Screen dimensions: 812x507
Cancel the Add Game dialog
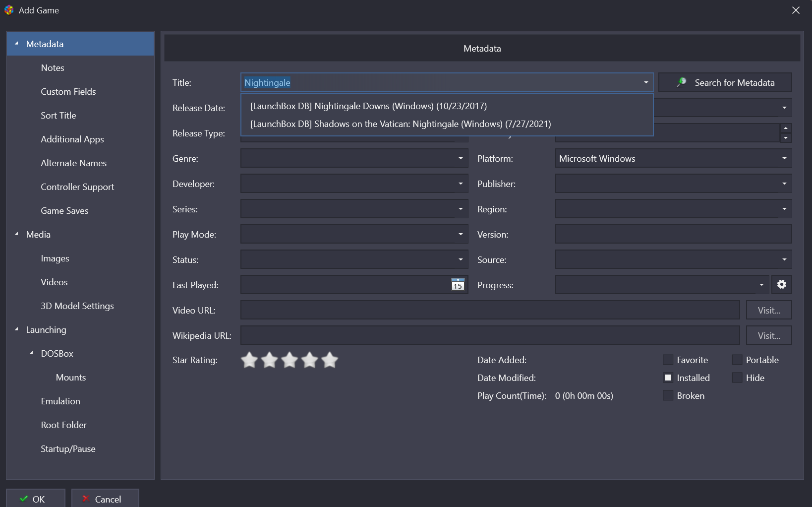coord(105,499)
